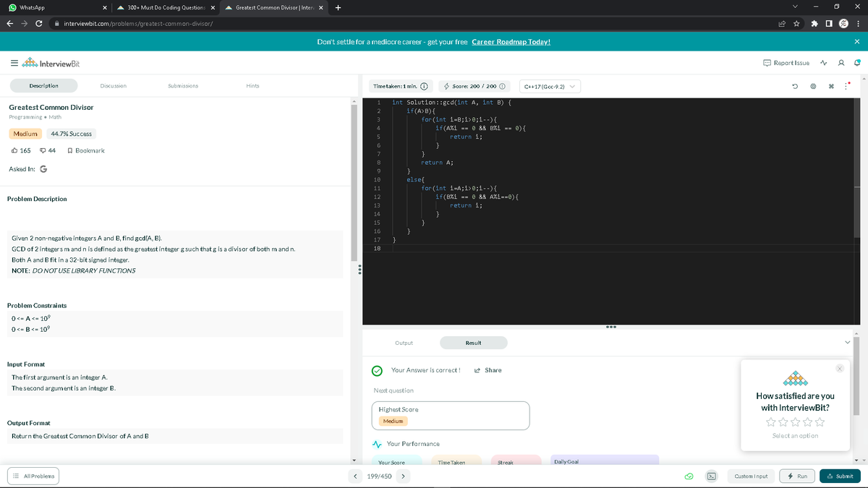
Task: Rate InterviewBit with the third star
Action: click(795, 422)
